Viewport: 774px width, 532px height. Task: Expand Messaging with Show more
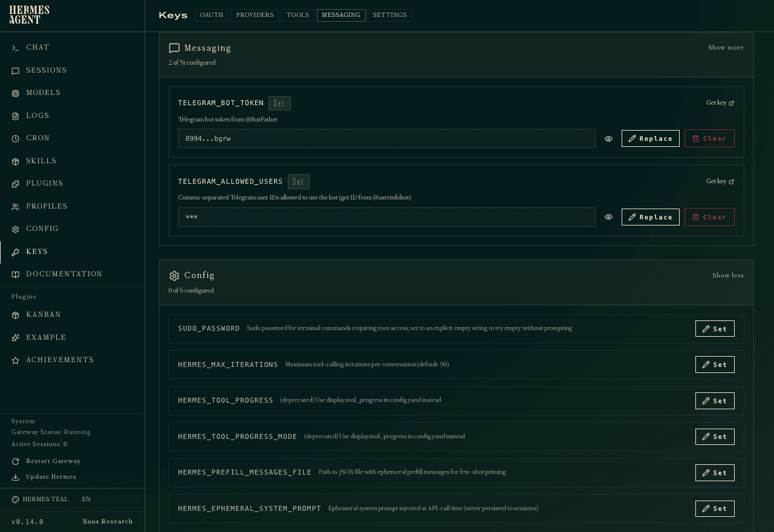(726, 47)
